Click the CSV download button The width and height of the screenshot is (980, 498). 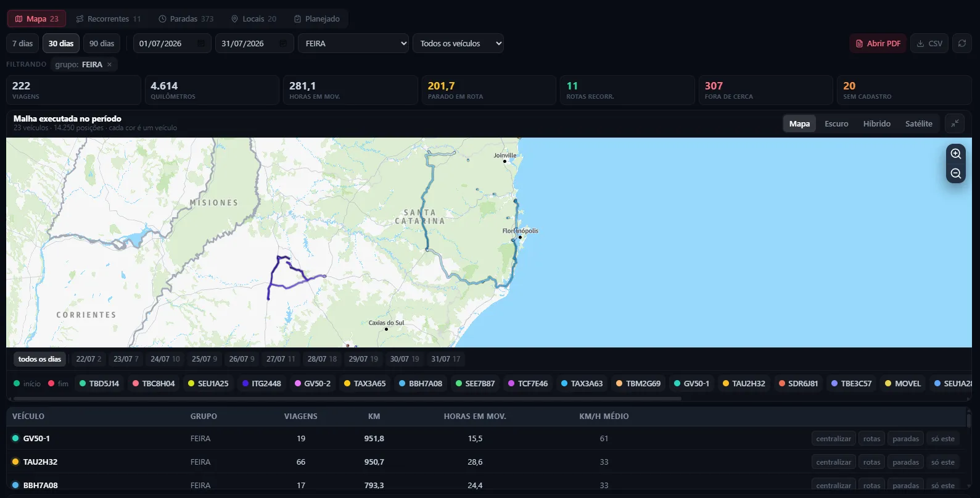click(x=929, y=43)
